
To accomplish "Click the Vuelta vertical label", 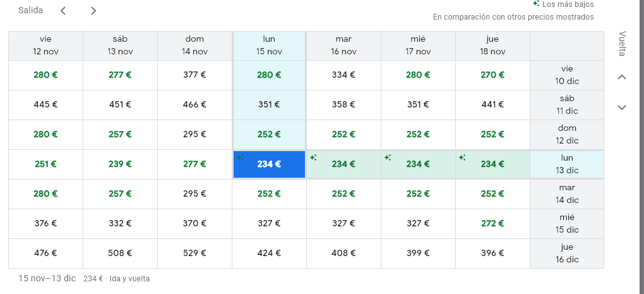I will (622, 44).
